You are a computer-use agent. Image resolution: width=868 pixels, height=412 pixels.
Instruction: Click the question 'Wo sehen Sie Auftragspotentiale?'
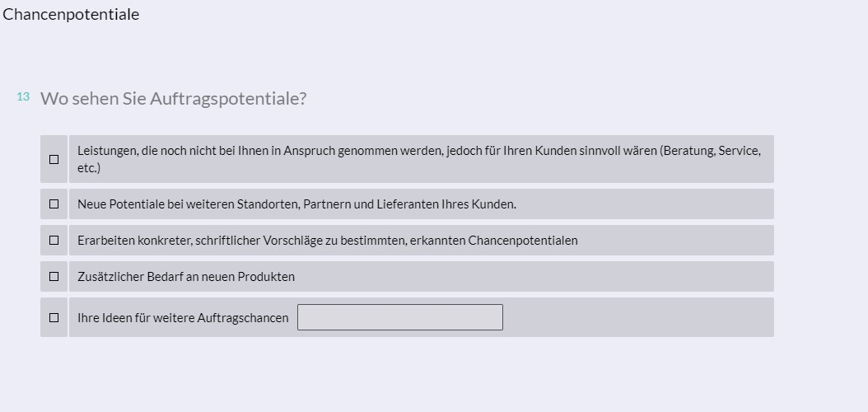tap(173, 99)
